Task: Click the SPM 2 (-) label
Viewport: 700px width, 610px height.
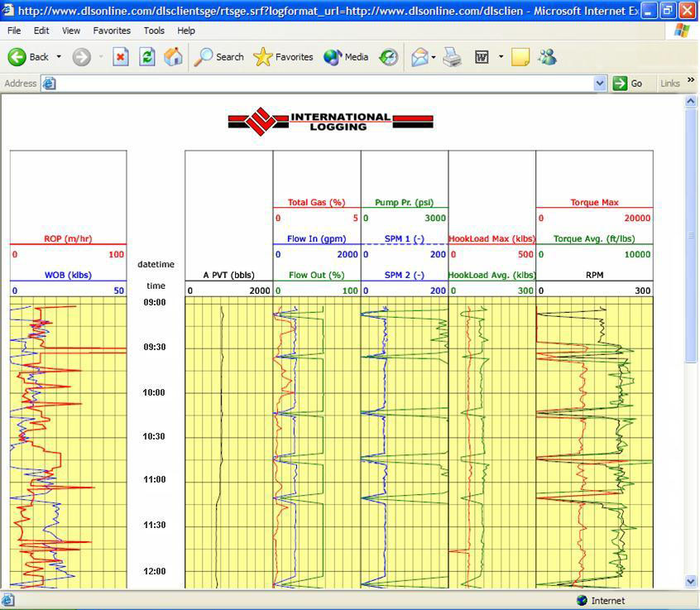Action: [404, 275]
